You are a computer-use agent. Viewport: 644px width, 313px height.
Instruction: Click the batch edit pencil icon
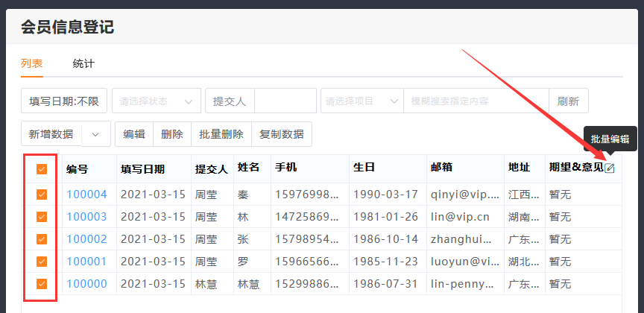(610, 168)
